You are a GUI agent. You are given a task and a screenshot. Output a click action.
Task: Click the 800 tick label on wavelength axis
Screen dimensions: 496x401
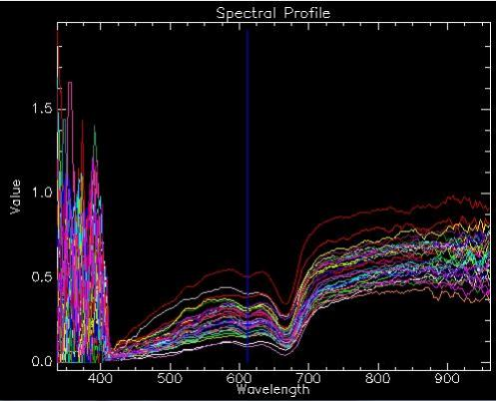click(x=378, y=379)
